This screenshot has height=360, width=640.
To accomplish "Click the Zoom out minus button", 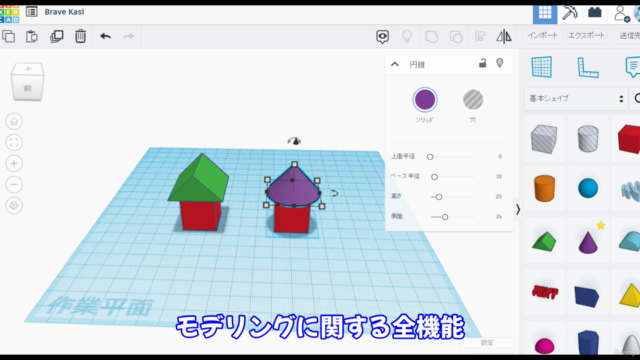I will (x=14, y=184).
